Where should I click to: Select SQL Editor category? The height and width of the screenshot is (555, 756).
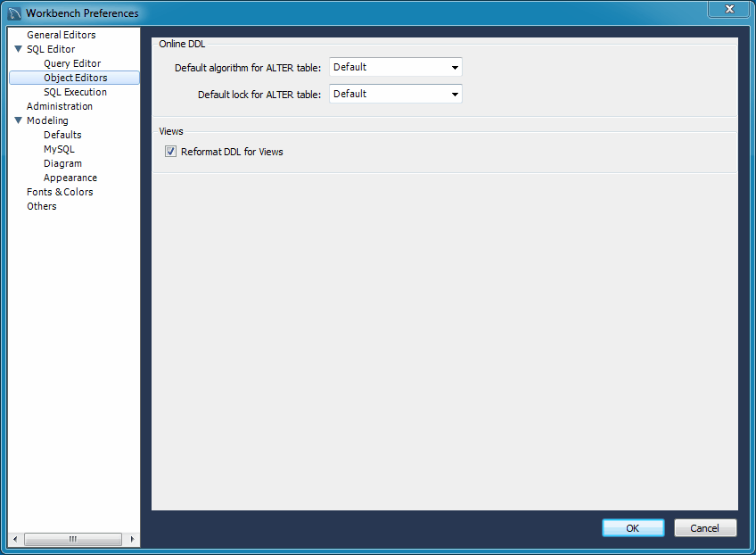51,49
